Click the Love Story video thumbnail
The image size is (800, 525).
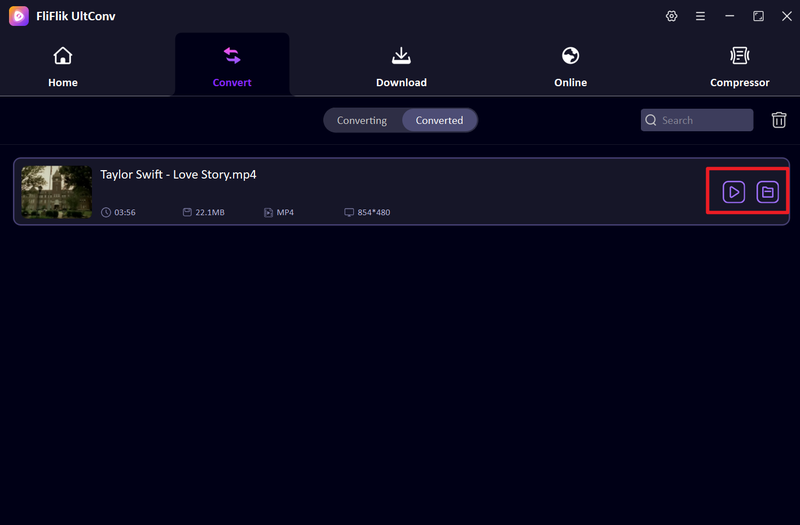[x=56, y=192]
